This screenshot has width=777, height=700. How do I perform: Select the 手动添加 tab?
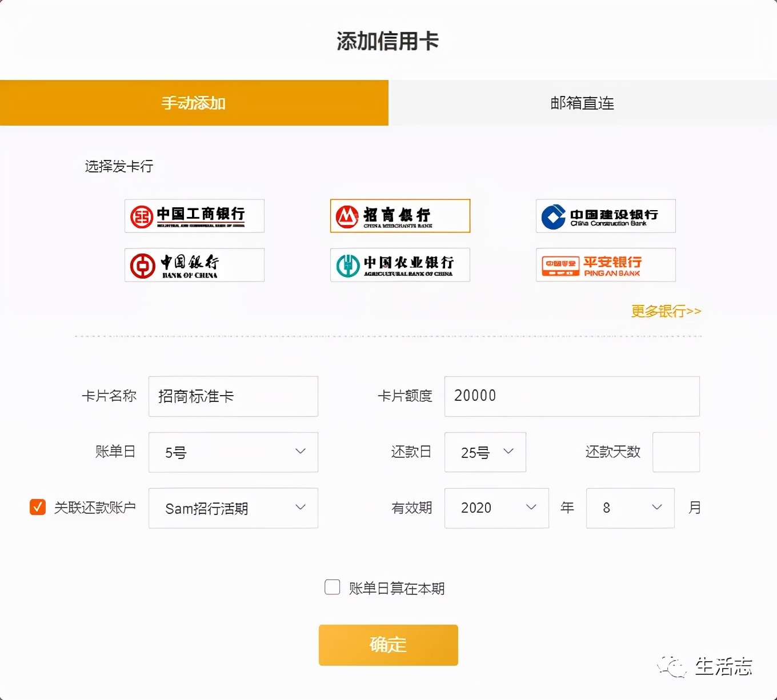tap(194, 103)
